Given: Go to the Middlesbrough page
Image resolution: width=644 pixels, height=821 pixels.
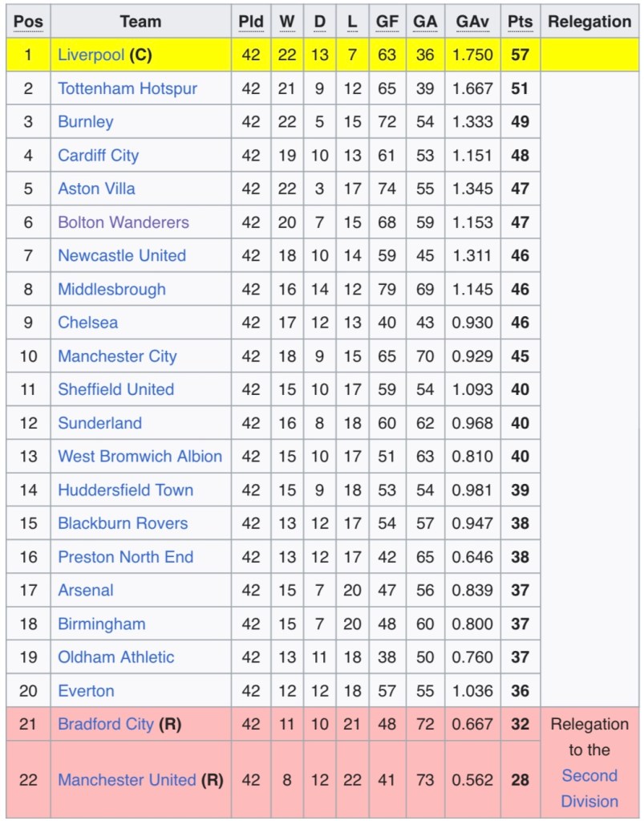Looking at the screenshot, I should coord(111,289).
